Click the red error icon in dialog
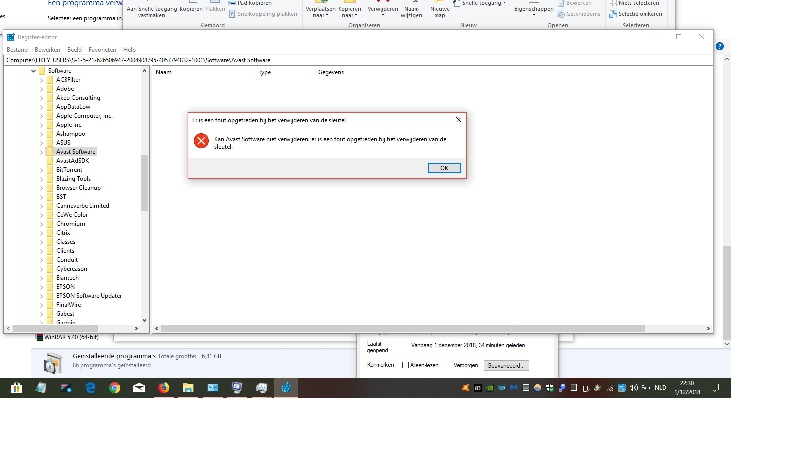800x450 pixels. tap(201, 141)
